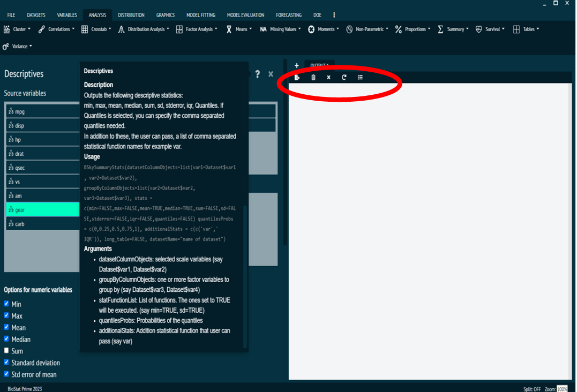Disable the Standard deviation checkbox

click(x=6, y=363)
